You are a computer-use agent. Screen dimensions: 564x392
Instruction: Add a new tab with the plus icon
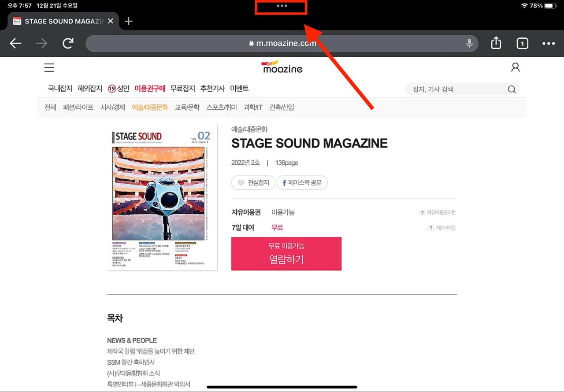(128, 21)
